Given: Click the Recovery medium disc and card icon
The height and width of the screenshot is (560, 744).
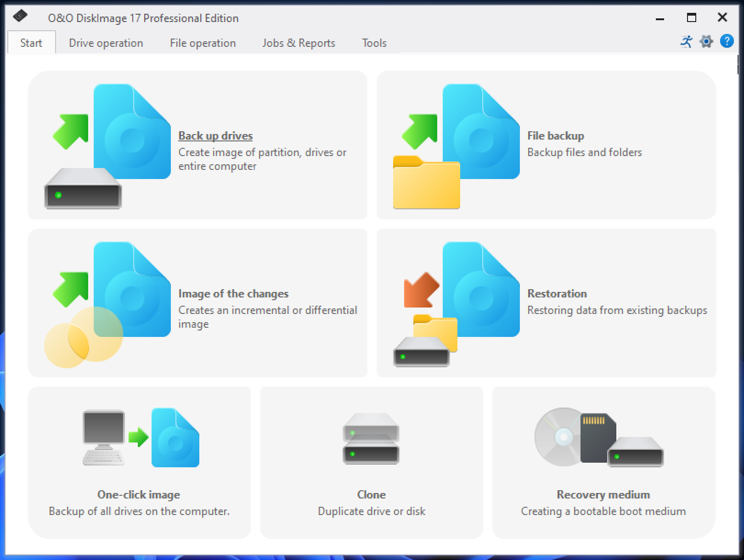Looking at the screenshot, I should pyautogui.click(x=599, y=437).
